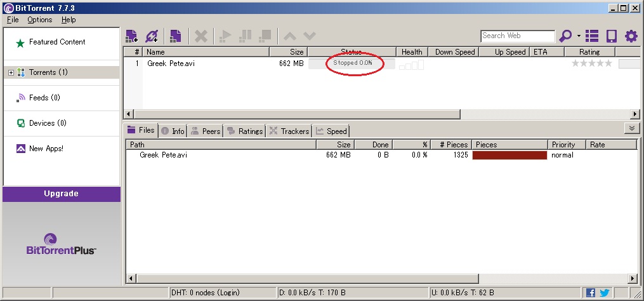Click the Upgrade button
This screenshot has height=301, width=644.
click(x=62, y=194)
